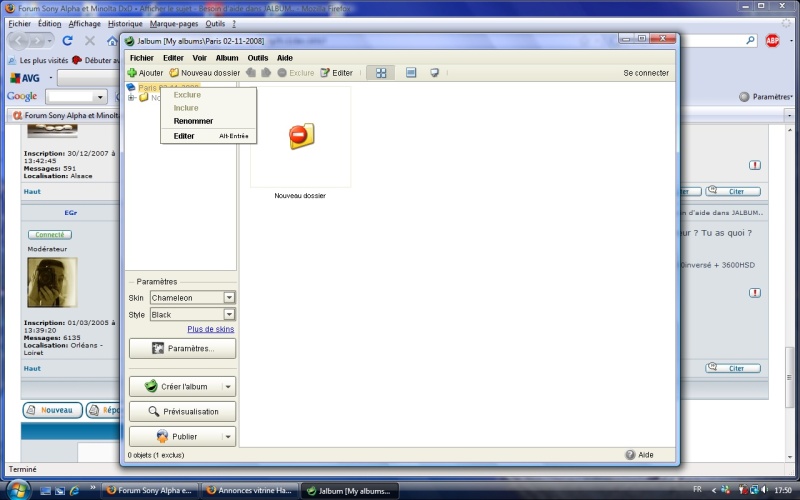
Task: Choose Renommer in the context menu
Action: (x=193, y=121)
